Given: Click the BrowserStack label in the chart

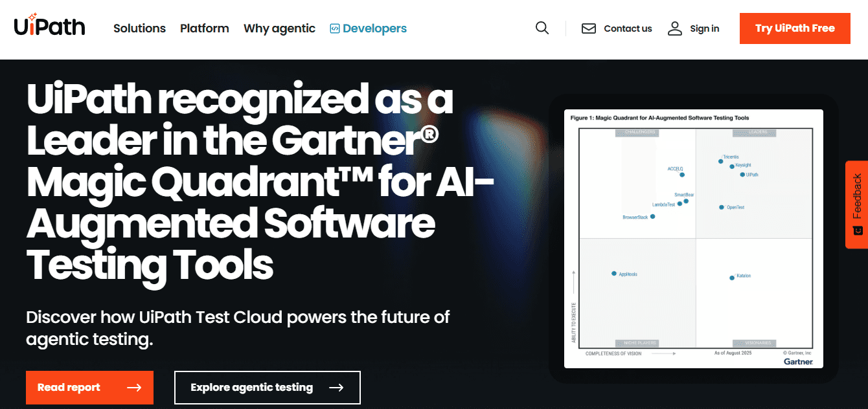Looking at the screenshot, I should click(x=635, y=217).
